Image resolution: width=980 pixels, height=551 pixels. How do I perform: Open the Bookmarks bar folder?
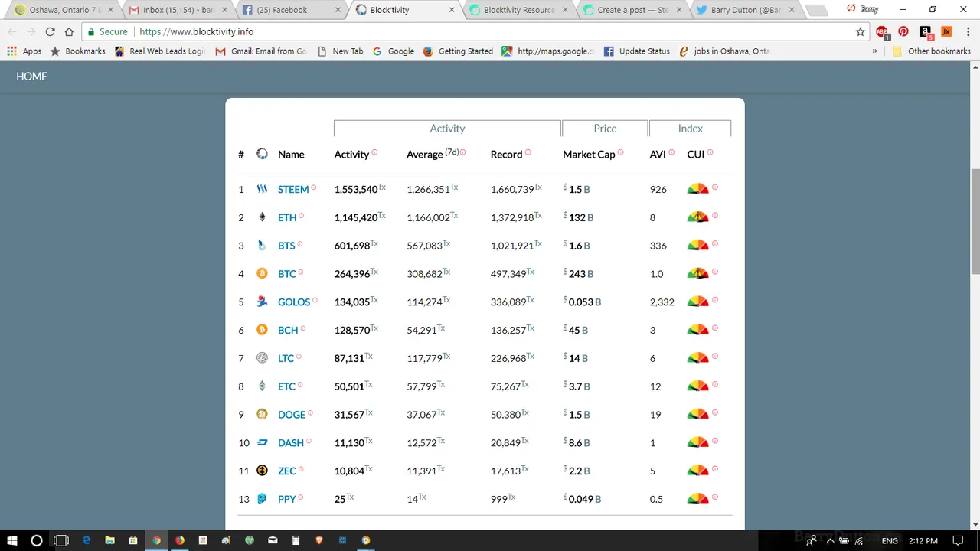tap(77, 51)
